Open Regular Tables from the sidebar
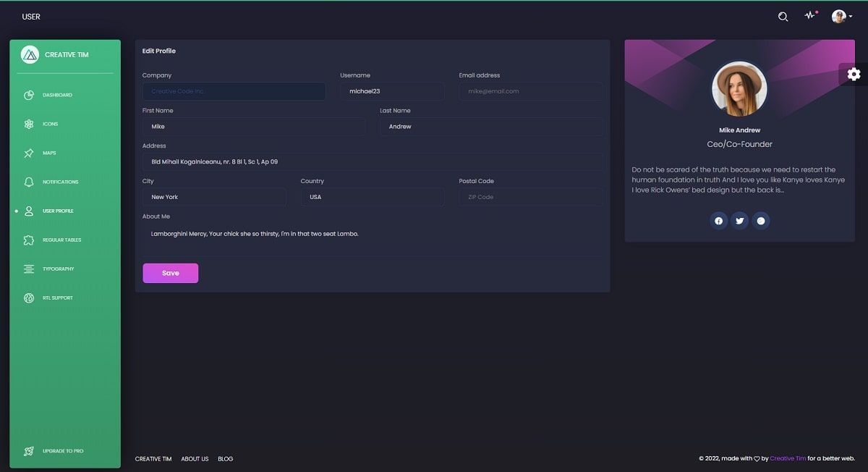The width and height of the screenshot is (868, 472). point(28,240)
